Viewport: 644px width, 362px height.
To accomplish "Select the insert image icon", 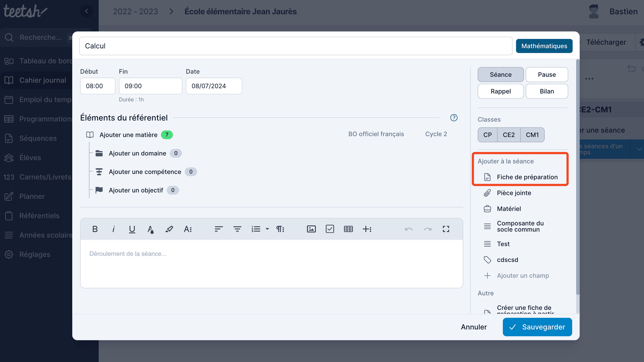I will (x=311, y=229).
